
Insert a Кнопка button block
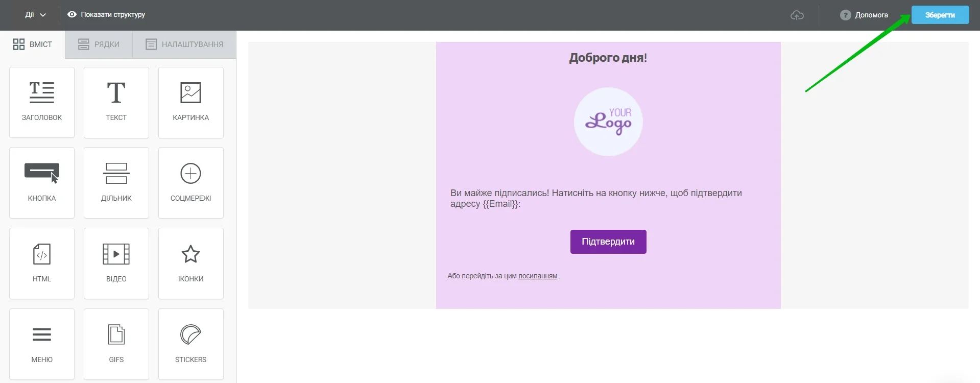click(42, 183)
